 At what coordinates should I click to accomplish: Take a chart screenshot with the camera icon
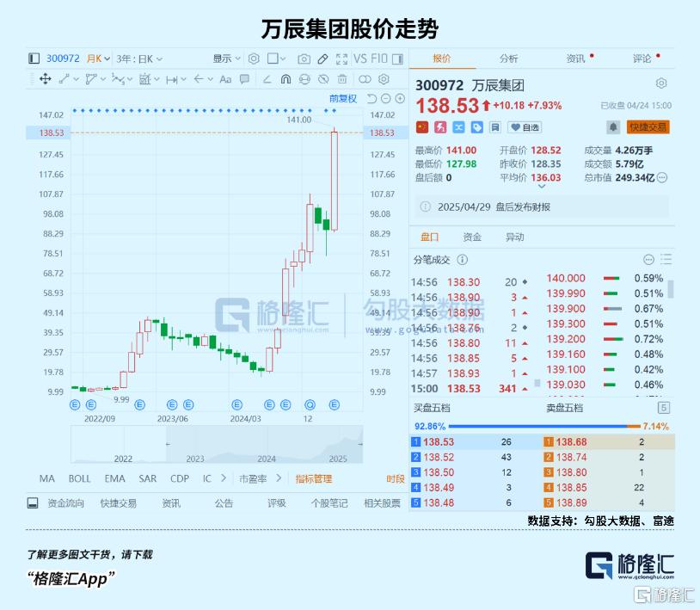pos(304,59)
